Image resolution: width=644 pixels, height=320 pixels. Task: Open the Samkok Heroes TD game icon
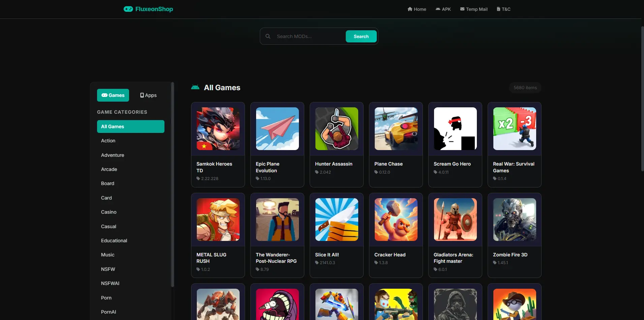tap(218, 129)
